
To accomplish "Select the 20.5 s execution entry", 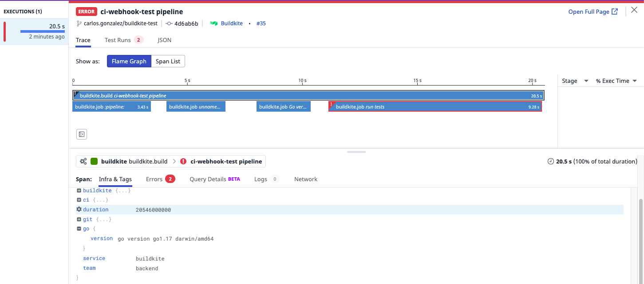I will pyautogui.click(x=35, y=31).
